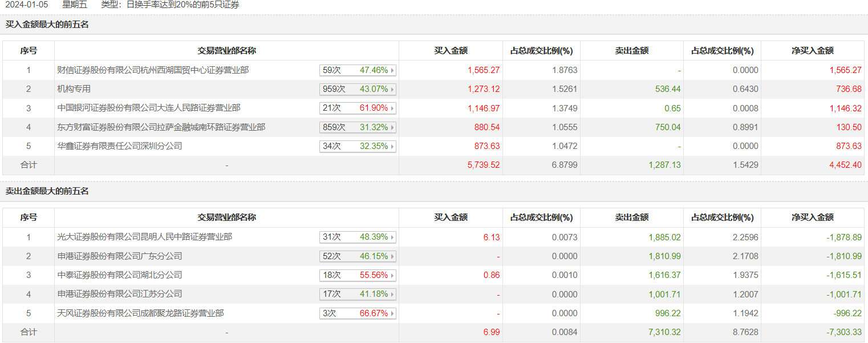Click 买入金额 header in top table
Screen dimensions: 868x343
451,51
